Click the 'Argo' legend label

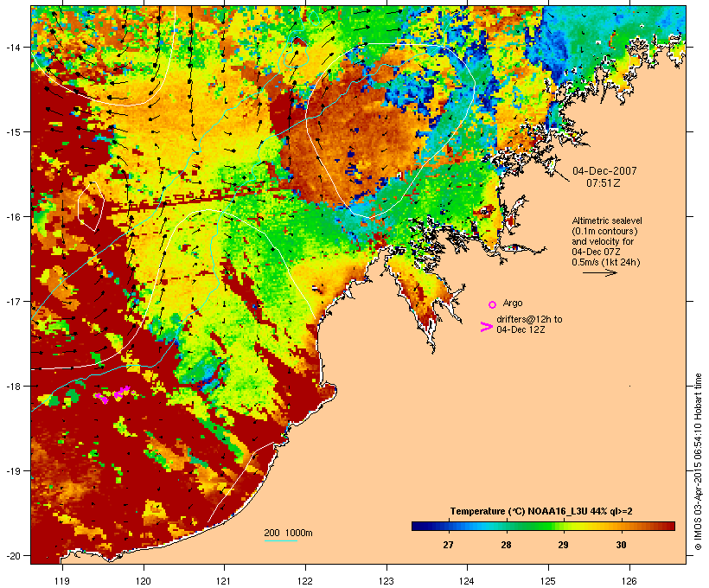pos(513,303)
